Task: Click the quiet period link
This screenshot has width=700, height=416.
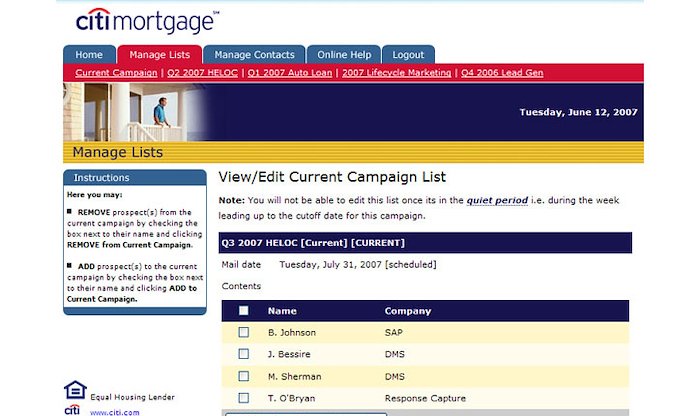Action: (x=497, y=200)
